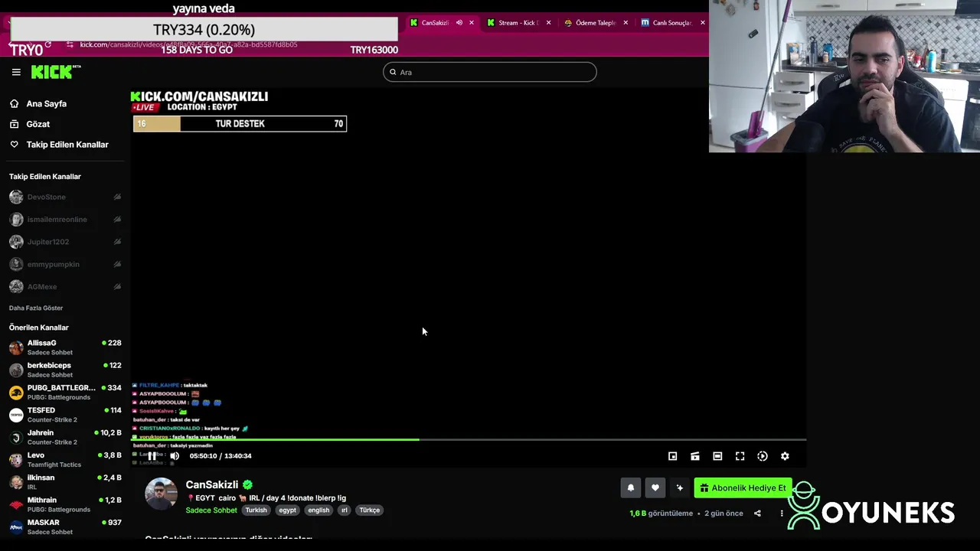Toggle mini player mode
This screenshot has height=551, width=980.
click(695, 456)
